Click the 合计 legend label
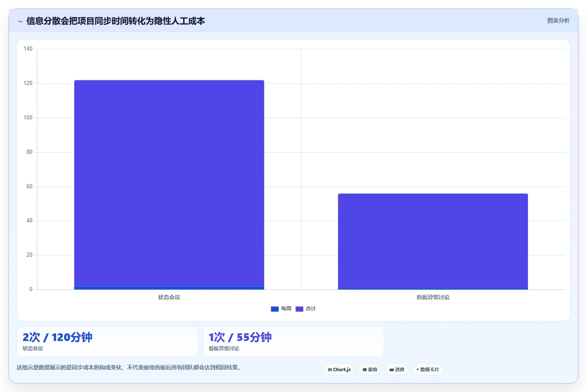This screenshot has width=587, height=392. click(311, 309)
